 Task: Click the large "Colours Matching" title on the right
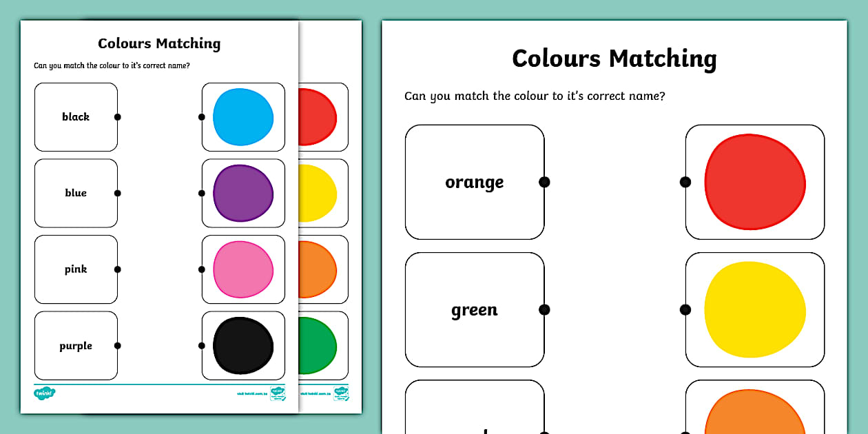[x=614, y=59]
